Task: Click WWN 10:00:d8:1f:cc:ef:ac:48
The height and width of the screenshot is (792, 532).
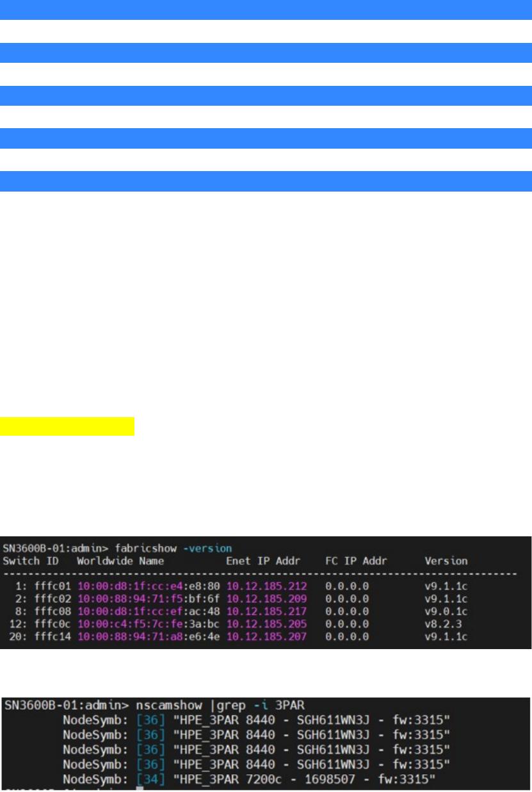Action: point(149,611)
